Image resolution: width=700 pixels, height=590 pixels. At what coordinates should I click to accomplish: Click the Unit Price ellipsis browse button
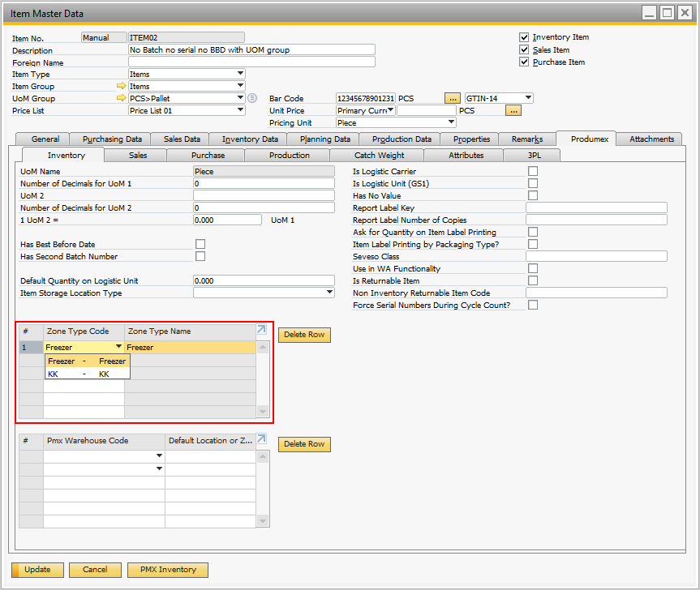pyautogui.click(x=513, y=110)
